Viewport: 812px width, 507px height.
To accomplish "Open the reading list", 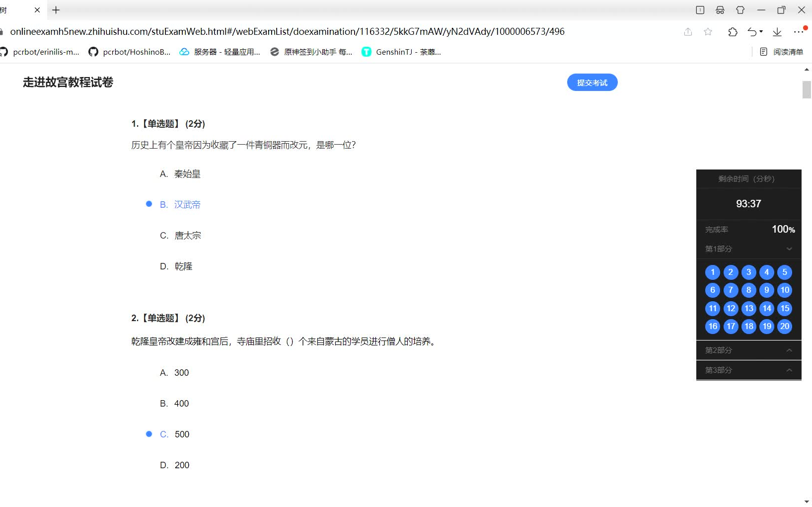I will click(x=782, y=52).
